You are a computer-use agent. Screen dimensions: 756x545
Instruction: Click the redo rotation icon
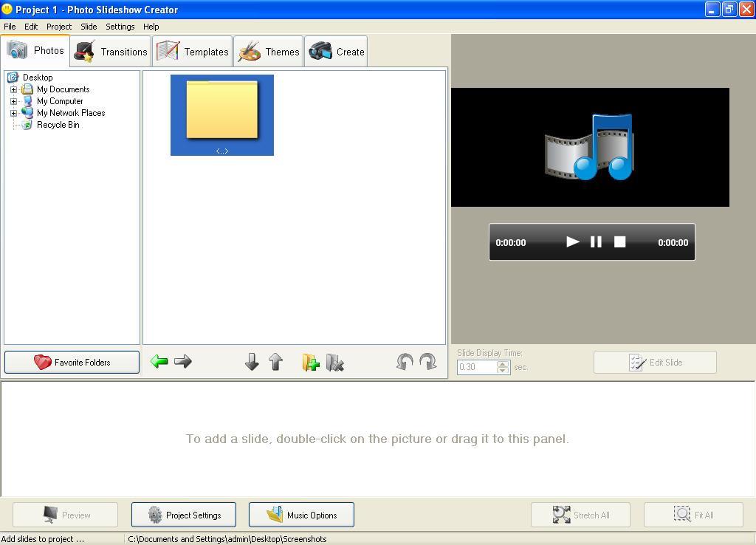pos(427,362)
